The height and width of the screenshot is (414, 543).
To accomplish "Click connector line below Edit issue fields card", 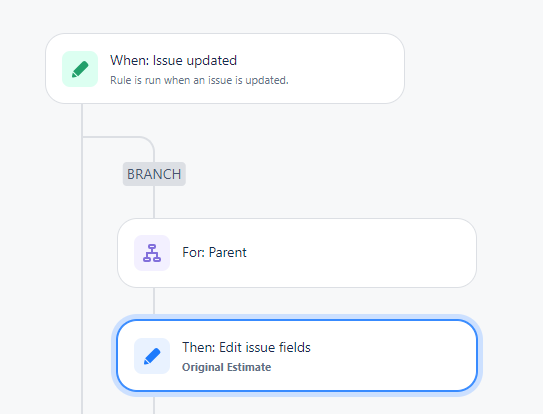I will click(x=154, y=405).
